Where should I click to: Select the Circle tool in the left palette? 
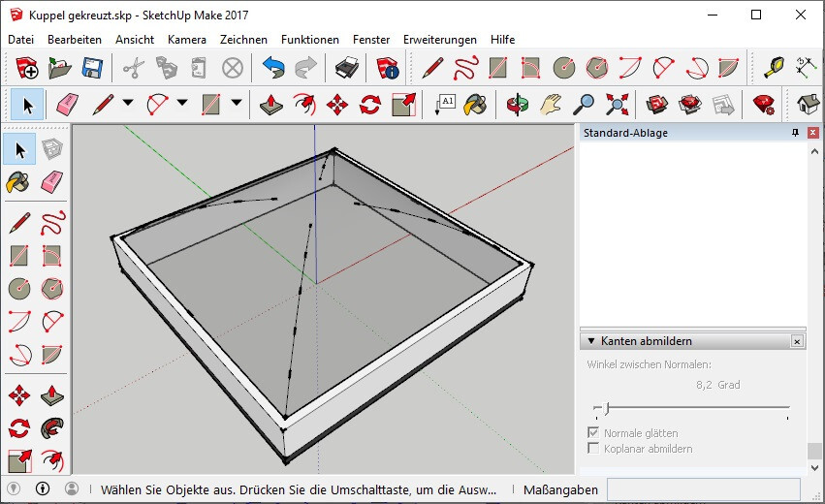[19, 288]
